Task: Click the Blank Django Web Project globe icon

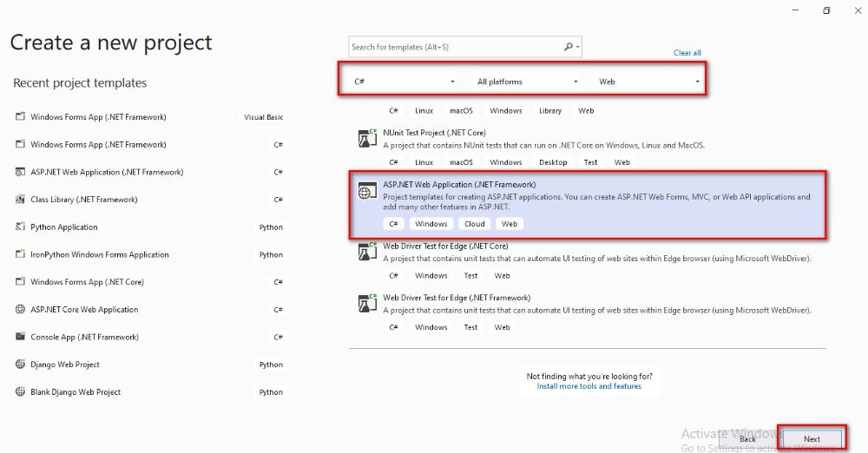Action: 21,391
